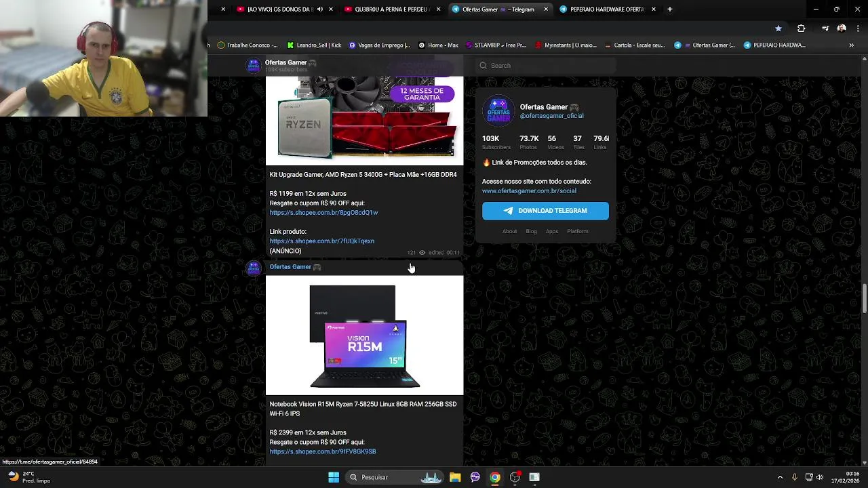Click the Telegram Search field
This screenshot has width=868, height=488.
[x=546, y=66]
